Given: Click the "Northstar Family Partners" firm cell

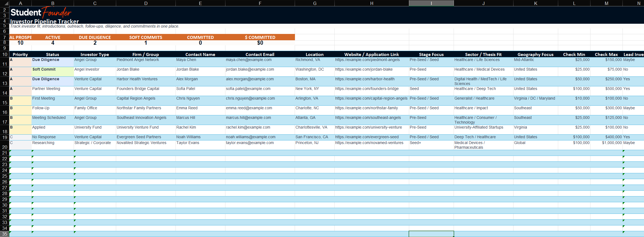Looking at the screenshot, I should (x=146, y=110).
